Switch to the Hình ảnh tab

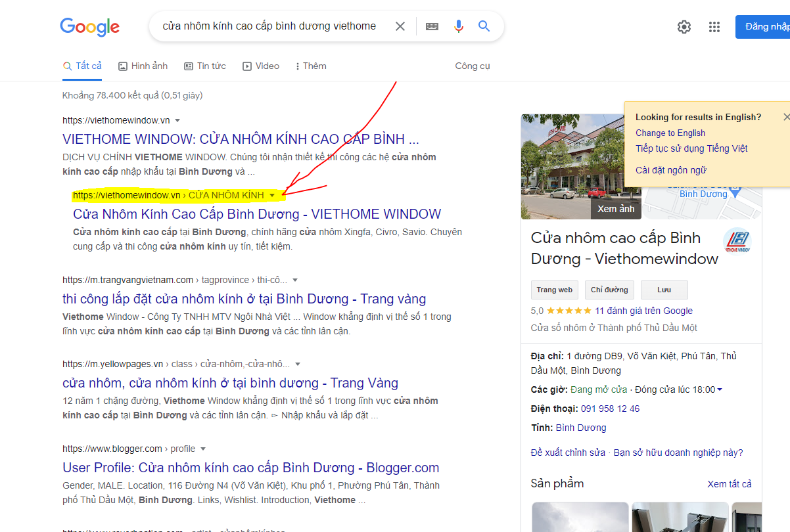click(143, 66)
